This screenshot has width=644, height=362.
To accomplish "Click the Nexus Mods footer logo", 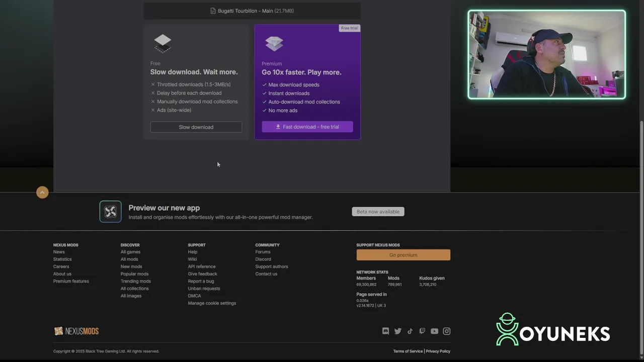I will click(76, 331).
